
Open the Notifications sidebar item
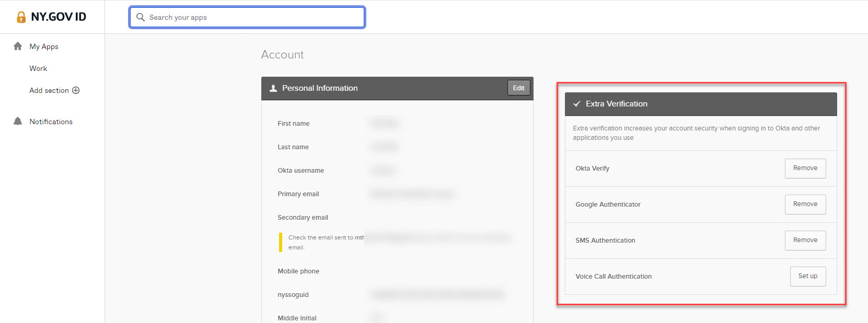[51, 122]
